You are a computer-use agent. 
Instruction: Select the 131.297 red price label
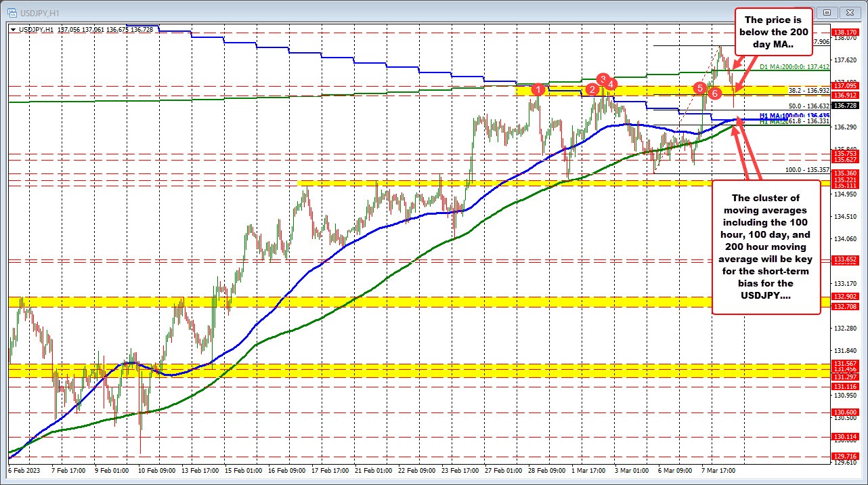coord(844,377)
